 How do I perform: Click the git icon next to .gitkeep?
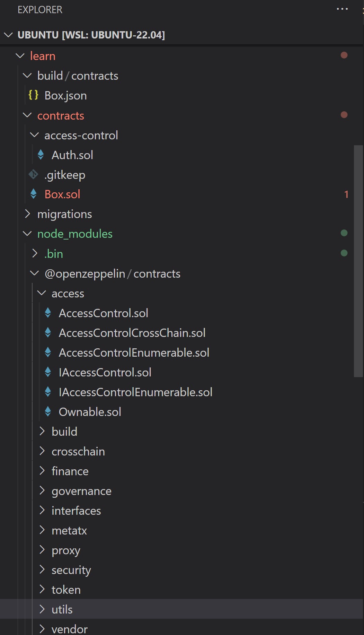pyautogui.click(x=33, y=175)
